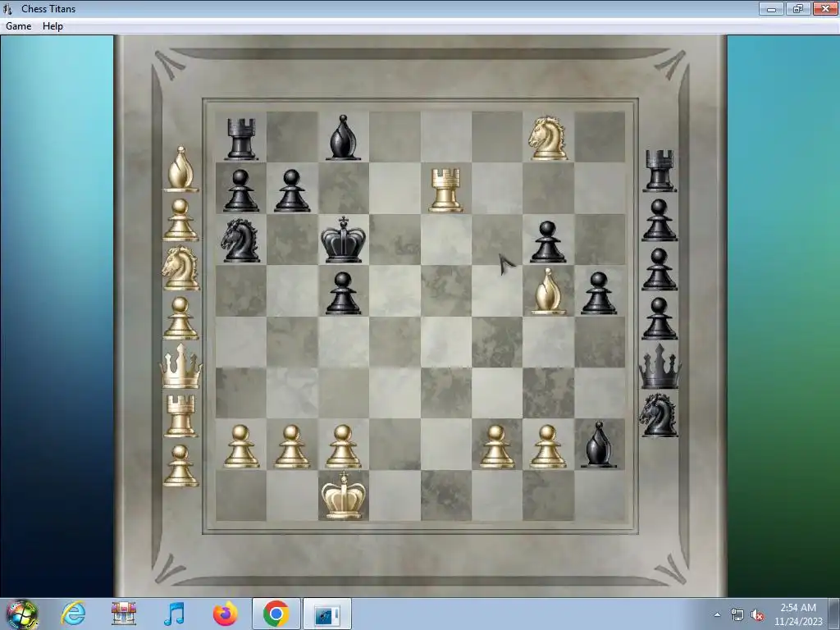Image resolution: width=840 pixels, height=630 pixels.
Task: Select the white pawn on c2
Action: [x=343, y=446]
